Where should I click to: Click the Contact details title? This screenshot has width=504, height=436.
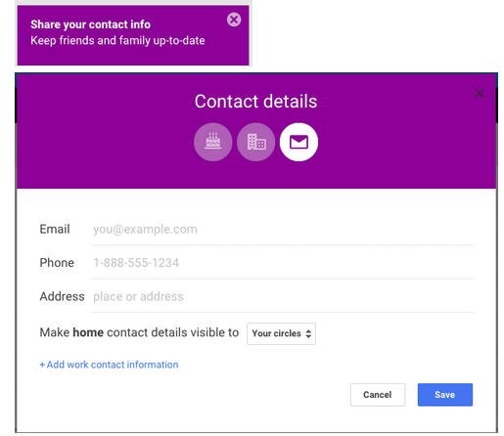(255, 101)
